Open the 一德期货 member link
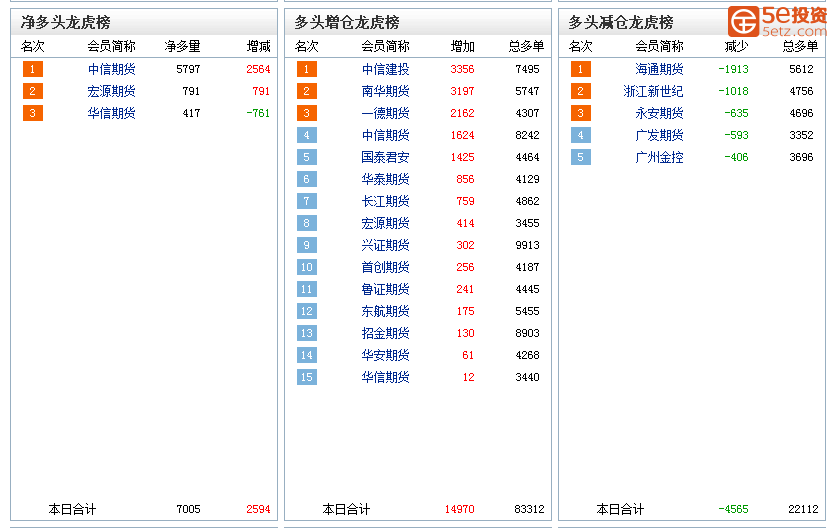This screenshot has width=835, height=528. pyautogui.click(x=385, y=113)
